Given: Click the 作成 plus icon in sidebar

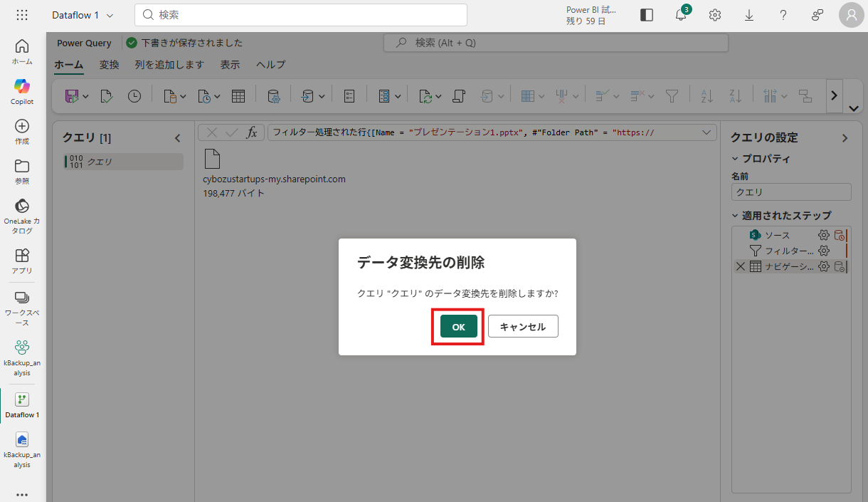Looking at the screenshot, I should [22, 126].
